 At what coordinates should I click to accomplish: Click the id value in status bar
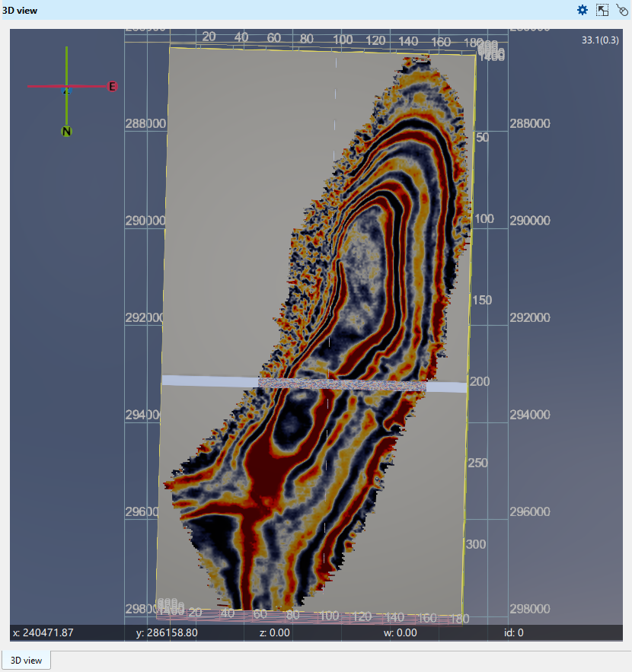514,632
